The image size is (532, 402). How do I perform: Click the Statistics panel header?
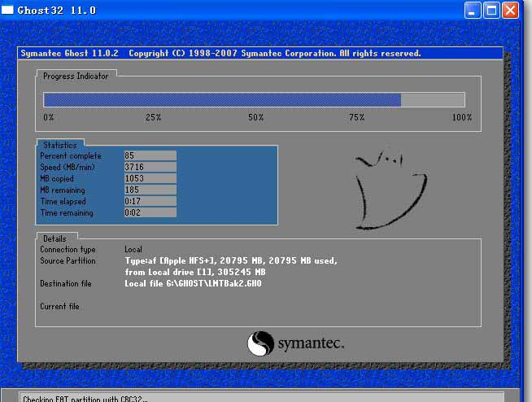coord(59,145)
